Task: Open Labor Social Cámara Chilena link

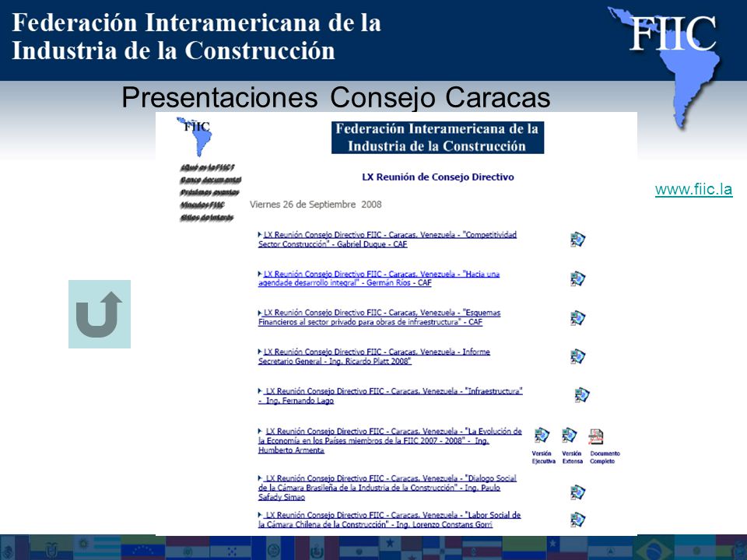Action: tap(389, 520)
